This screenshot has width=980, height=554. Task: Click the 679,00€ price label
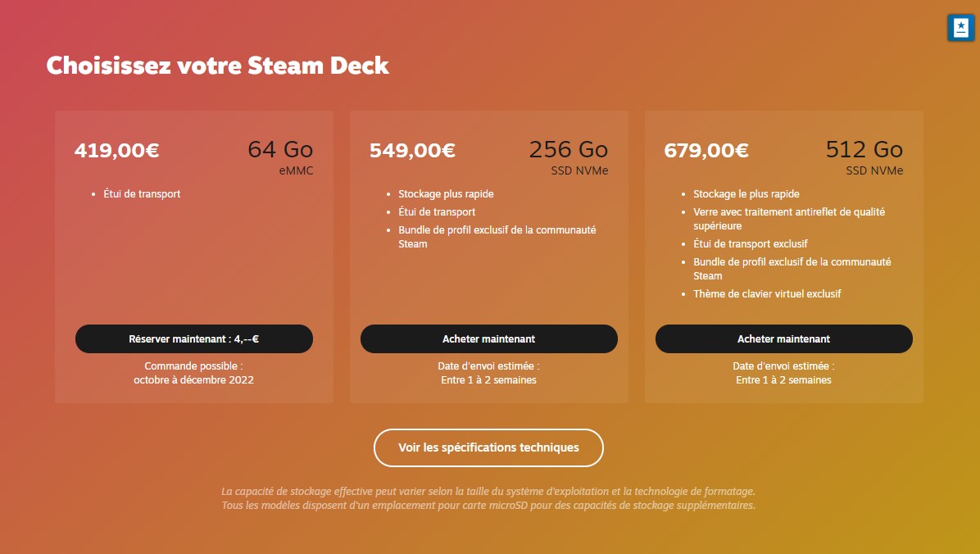706,150
